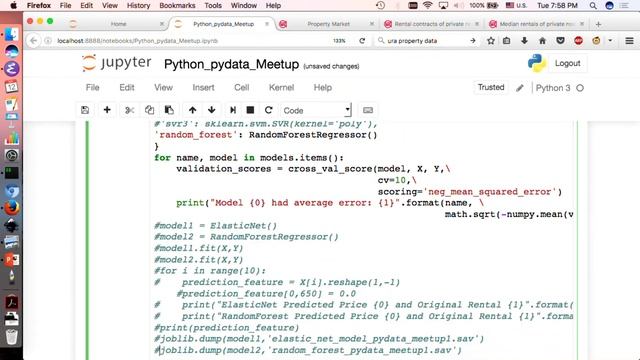Screen dimensions: 640x360
Task: Click the Jupyter logo
Action: pos(117,63)
